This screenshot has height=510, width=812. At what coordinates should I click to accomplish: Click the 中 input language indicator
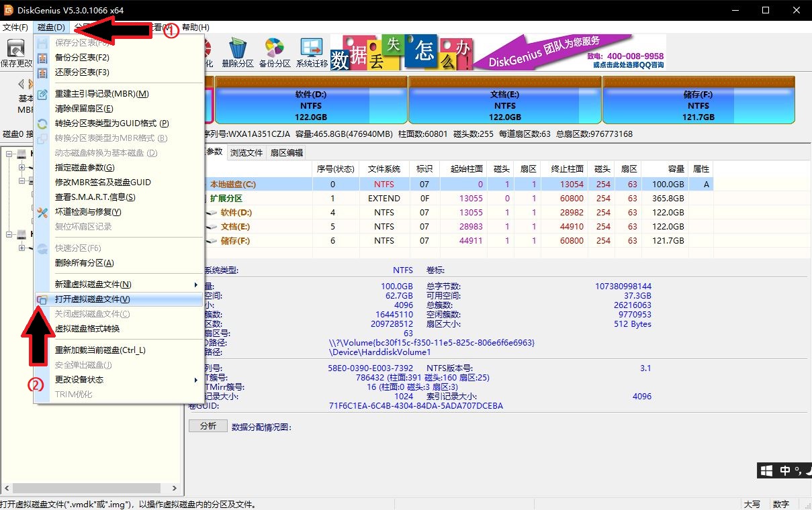(784, 471)
